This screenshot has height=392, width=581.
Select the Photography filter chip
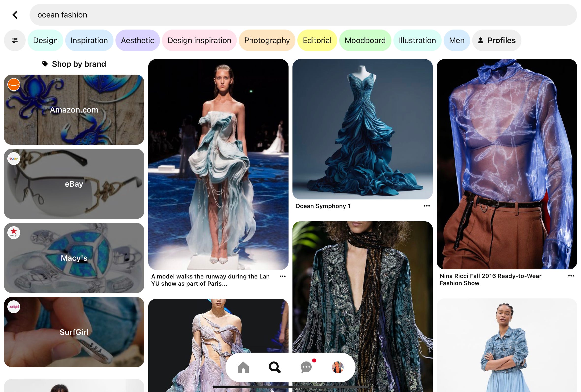267,40
